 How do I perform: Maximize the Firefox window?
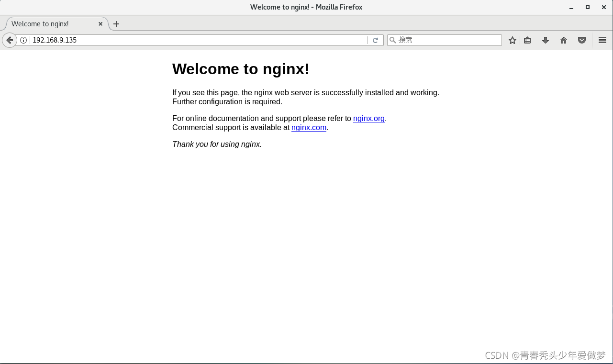(x=588, y=7)
